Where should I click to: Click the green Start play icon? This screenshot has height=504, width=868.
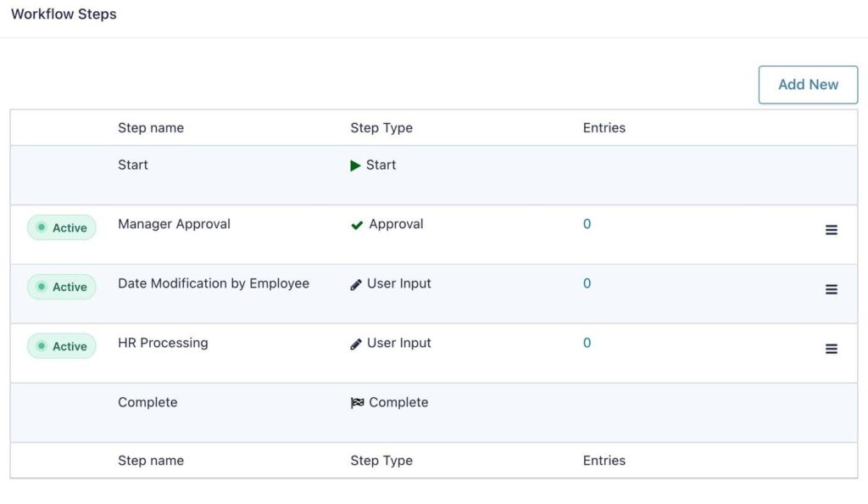coord(356,165)
